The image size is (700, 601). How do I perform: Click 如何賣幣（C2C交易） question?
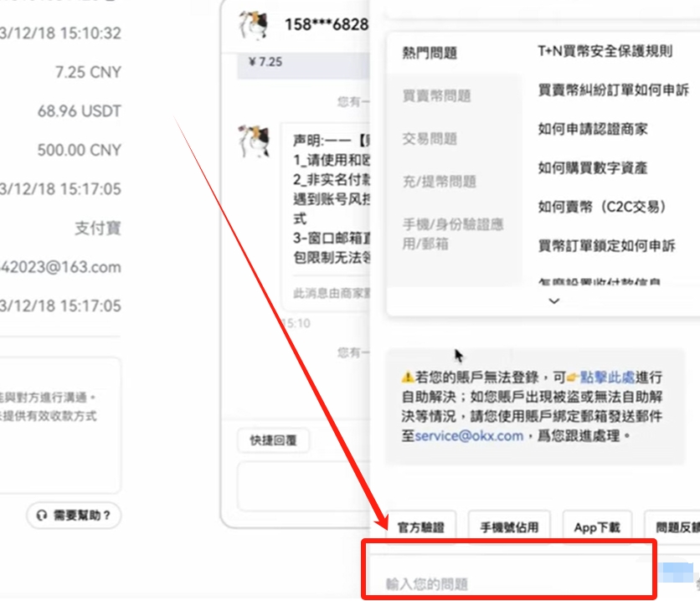tap(602, 207)
